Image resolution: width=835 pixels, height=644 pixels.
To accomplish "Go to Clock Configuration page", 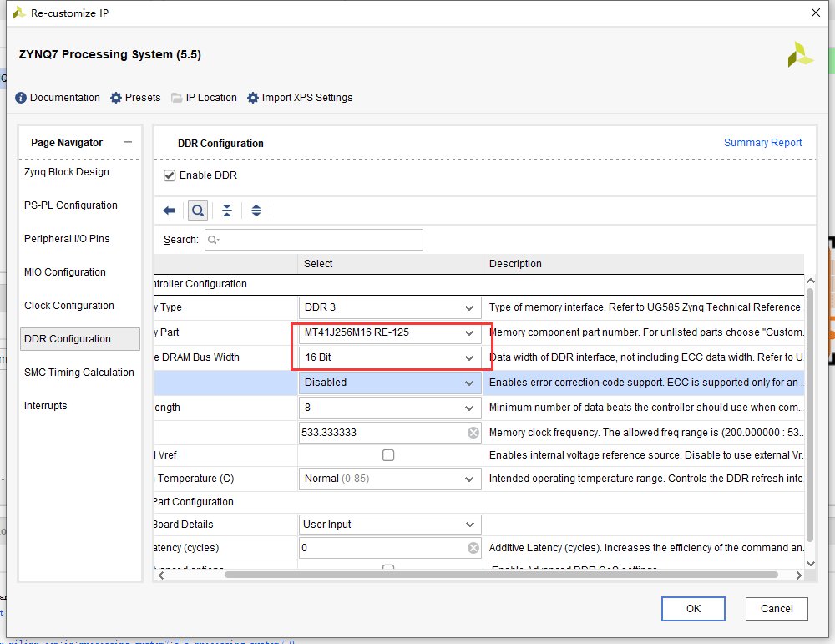I will click(x=69, y=305).
